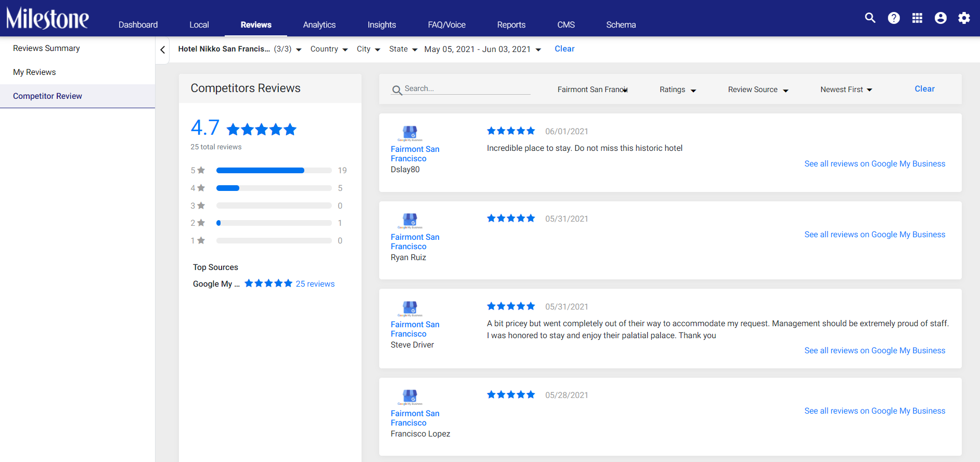Click Google My Business icon for Ryan Ruiz review

coord(410,221)
